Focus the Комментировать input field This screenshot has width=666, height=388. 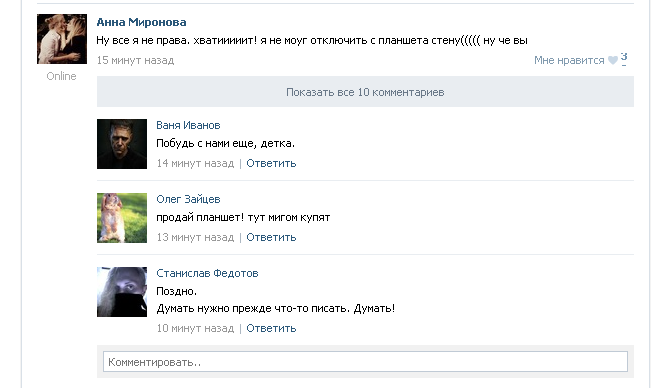click(x=365, y=362)
